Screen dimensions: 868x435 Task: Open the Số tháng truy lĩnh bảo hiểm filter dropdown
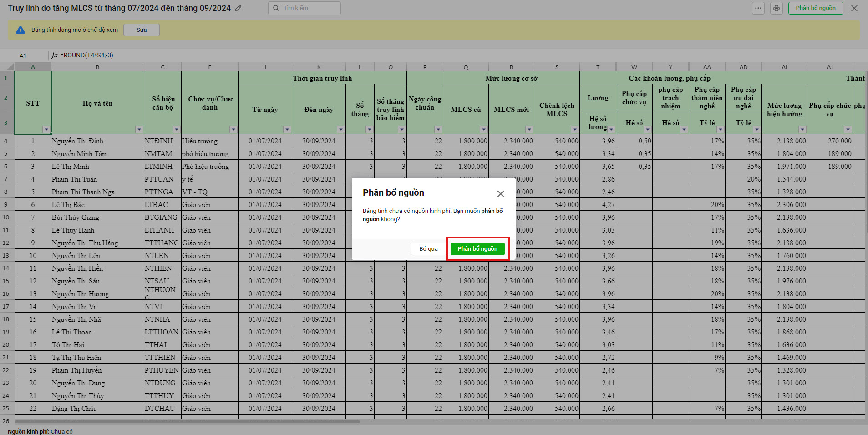point(401,130)
